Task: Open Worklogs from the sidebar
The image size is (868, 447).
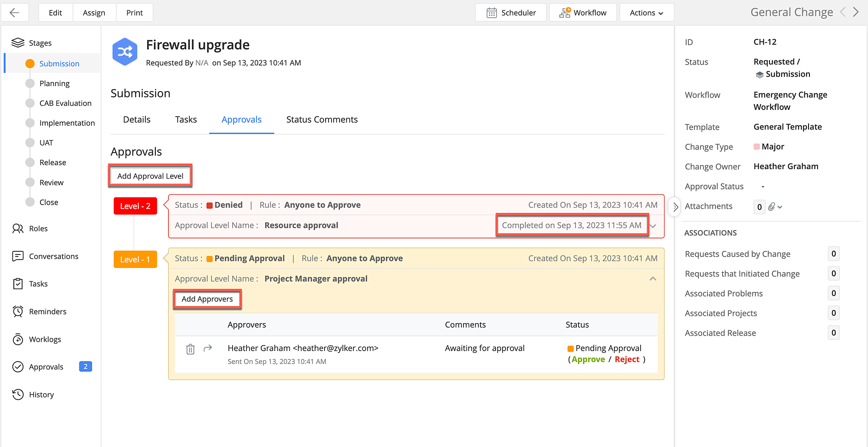Action: click(x=45, y=339)
